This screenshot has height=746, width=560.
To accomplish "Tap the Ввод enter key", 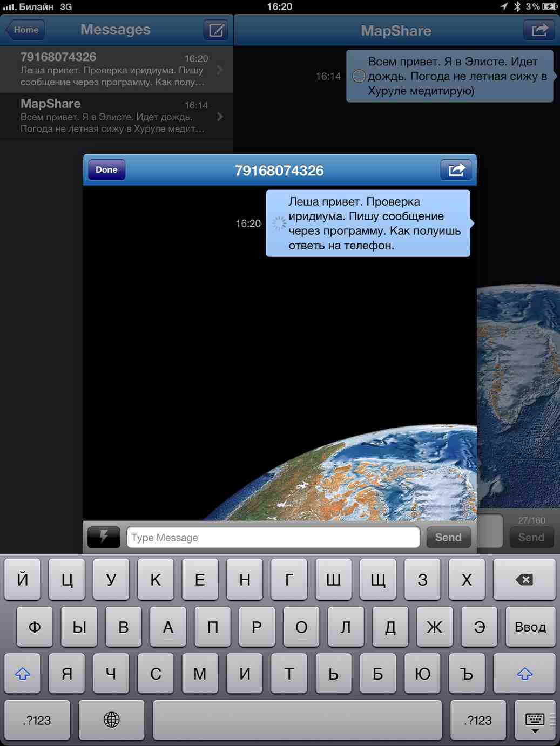I will (530, 627).
